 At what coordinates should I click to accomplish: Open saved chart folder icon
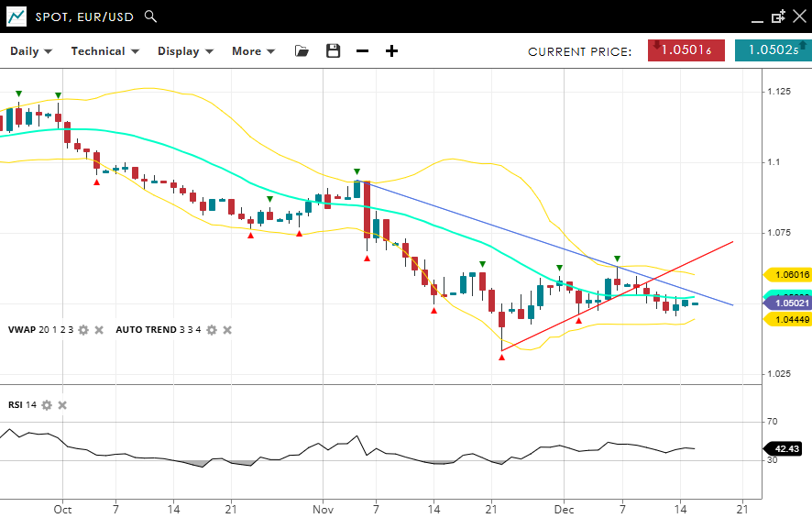tap(302, 51)
